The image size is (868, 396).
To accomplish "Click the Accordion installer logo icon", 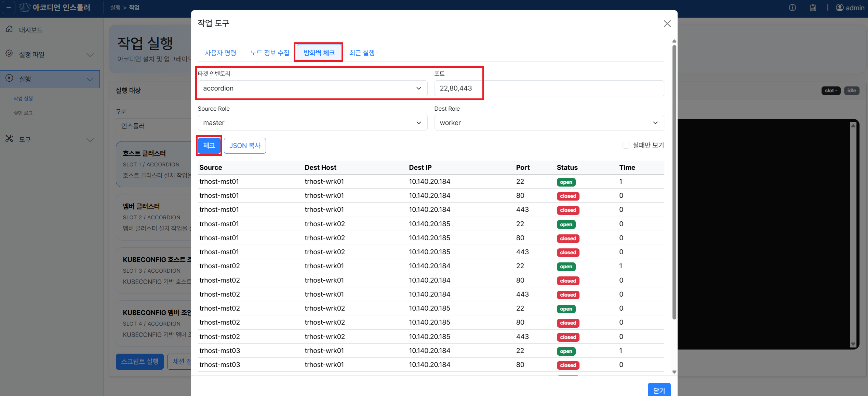I will click(25, 8).
